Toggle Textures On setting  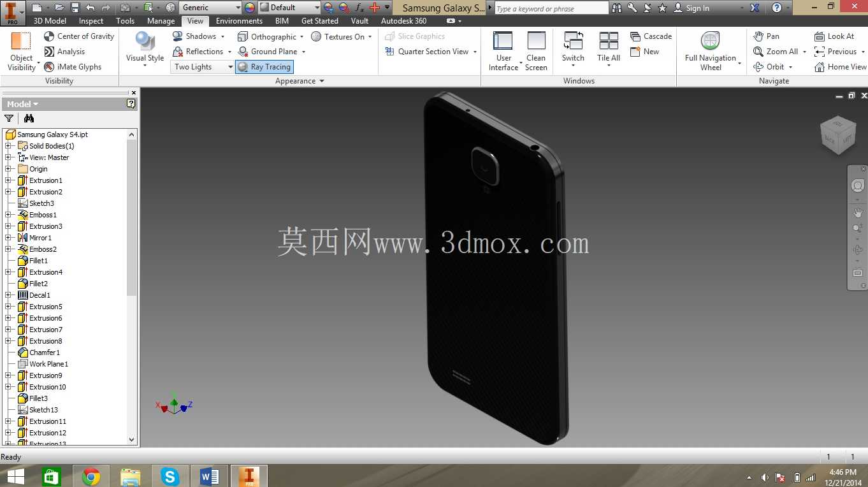338,36
